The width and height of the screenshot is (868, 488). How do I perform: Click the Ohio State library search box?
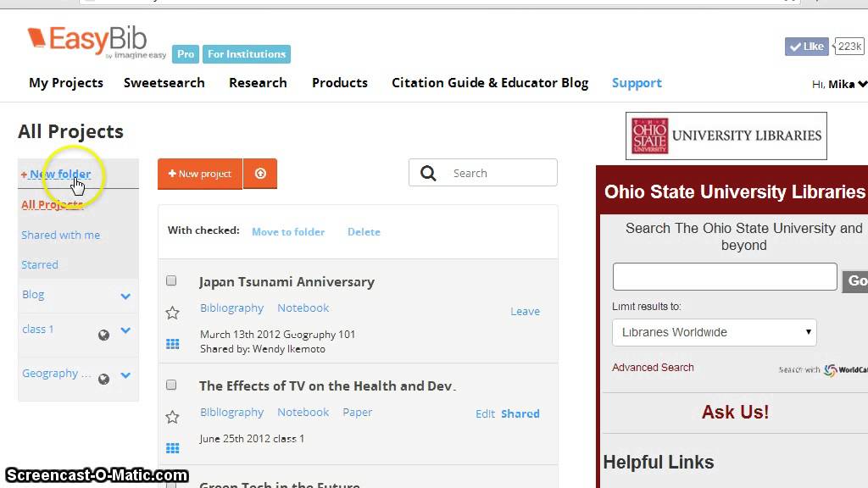(725, 277)
